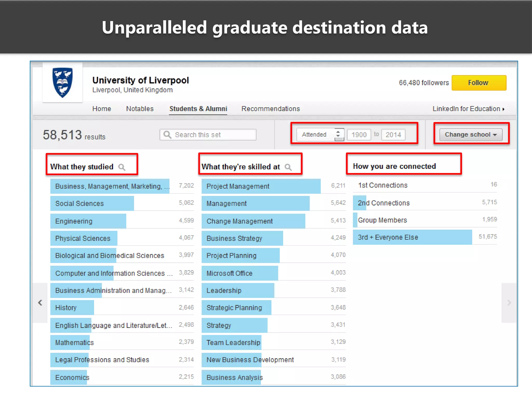Open the Home tab
This screenshot has height=399, width=532.
[102, 109]
